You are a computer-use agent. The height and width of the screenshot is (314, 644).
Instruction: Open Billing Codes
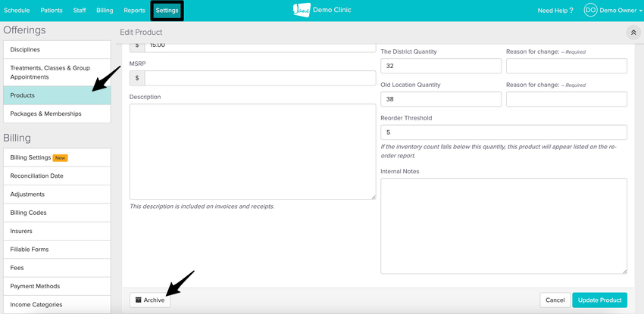[57, 213]
